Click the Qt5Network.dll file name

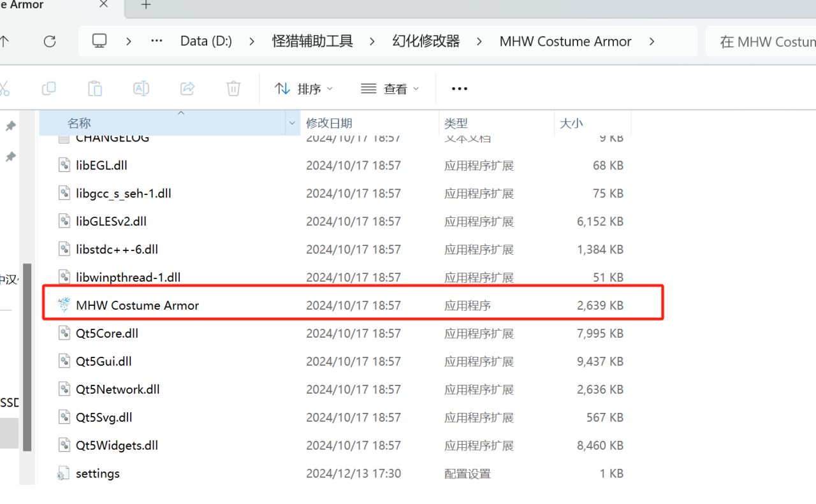pyautogui.click(x=118, y=389)
